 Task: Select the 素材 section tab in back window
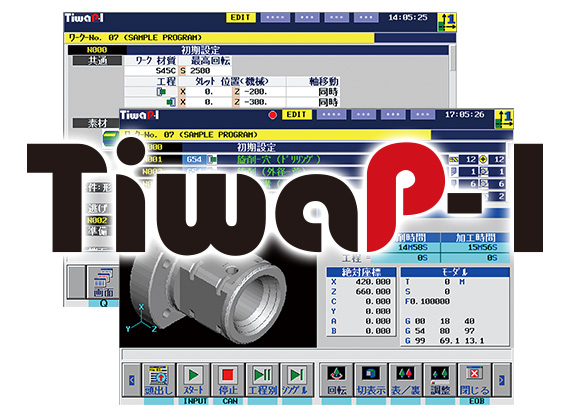(97, 123)
